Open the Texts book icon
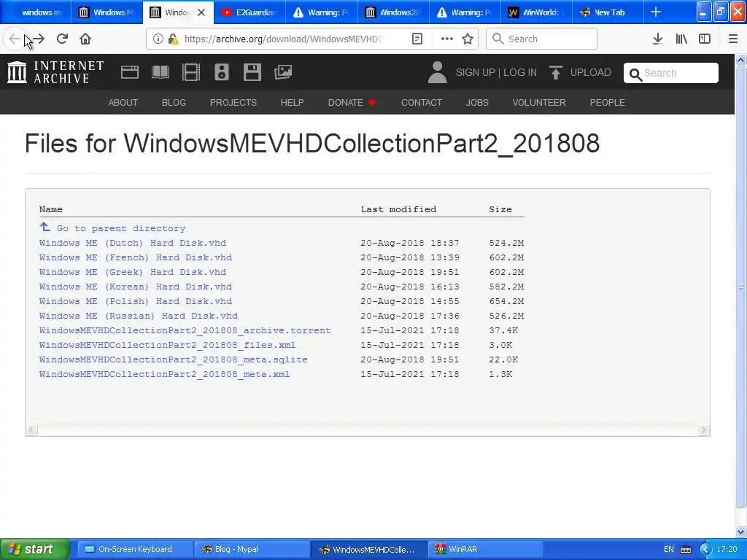 click(160, 72)
